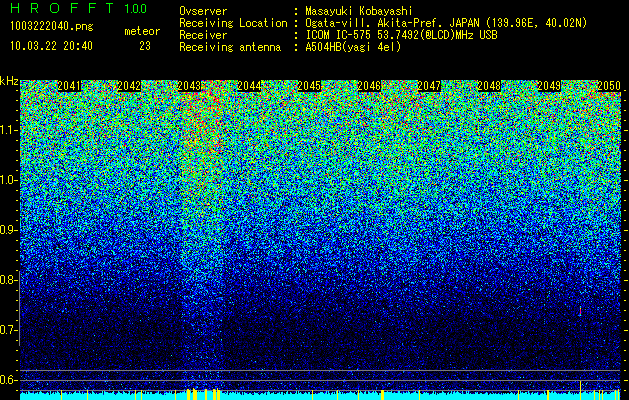Click the Ovserver field label
Image resolution: width=629 pixels, height=400 pixels.
pos(203,11)
